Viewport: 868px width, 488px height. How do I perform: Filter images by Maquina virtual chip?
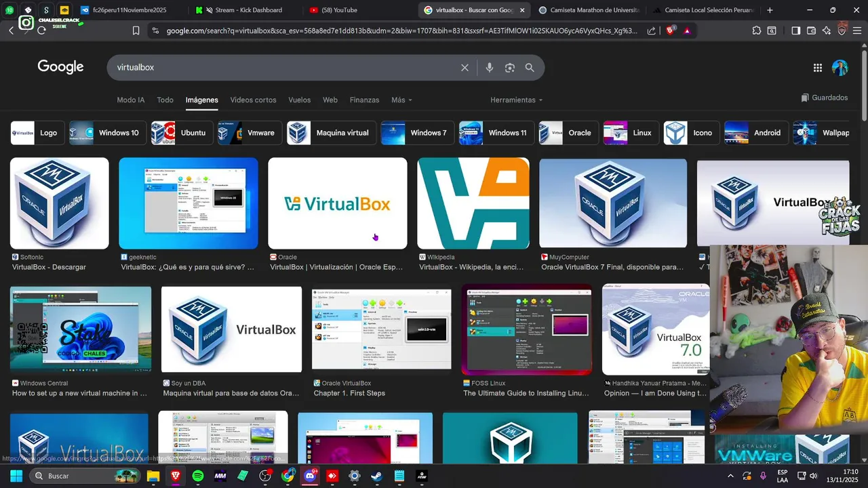coord(331,133)
